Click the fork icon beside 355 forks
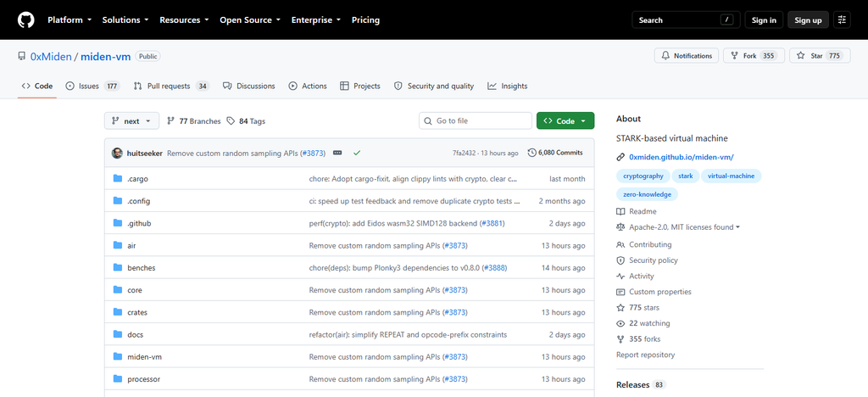 pyautogui.click(x=620, y=338)
